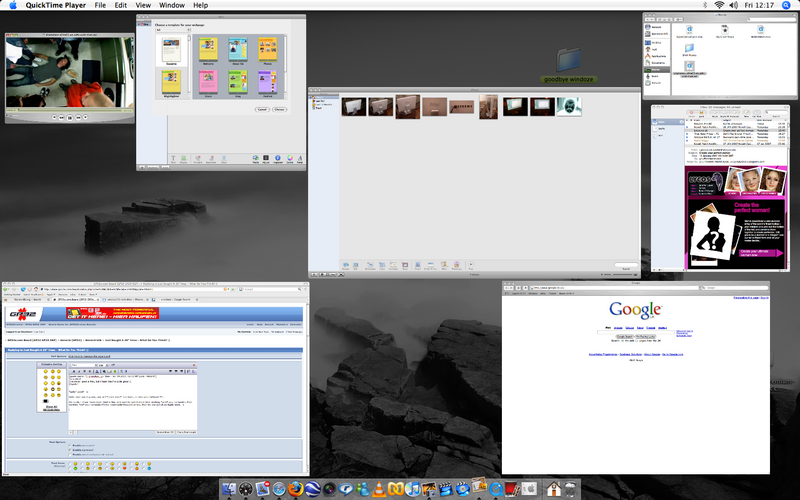Viewport: 800px width, 500px height.
Task: Click the Trash icon in Dock
Action: [571, 489]
